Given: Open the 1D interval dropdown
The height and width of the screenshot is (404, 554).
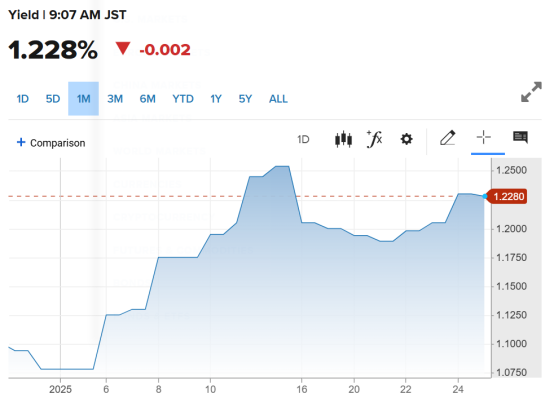Looking at the screenshot, I should [303, 140].
